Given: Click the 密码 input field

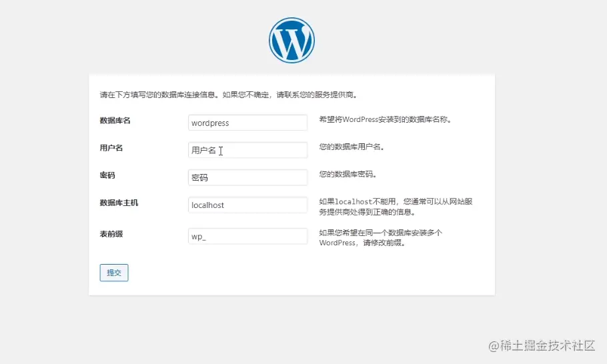Looking at the screenshot, I should click(247, 177).
